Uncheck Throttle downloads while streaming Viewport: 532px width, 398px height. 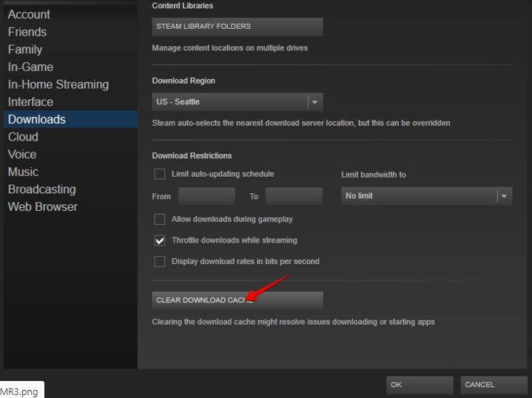tap(160, 240)
